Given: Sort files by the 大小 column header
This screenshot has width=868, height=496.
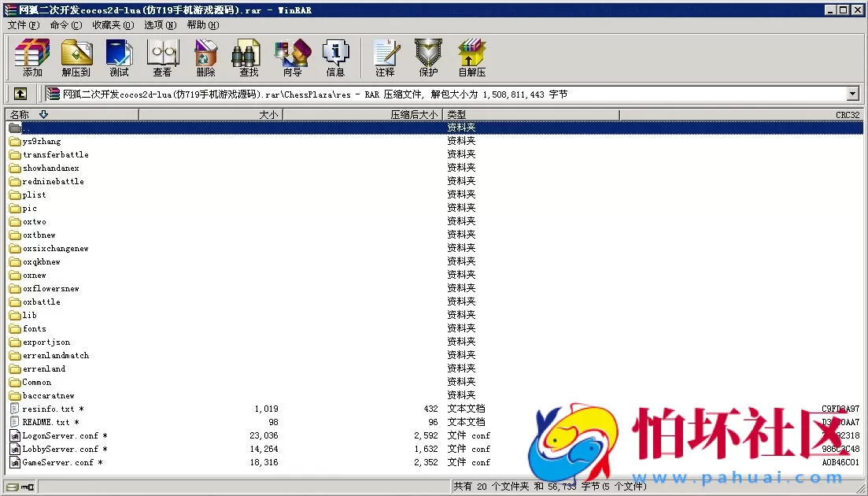Looking at the screenshot, I should 268,113.
